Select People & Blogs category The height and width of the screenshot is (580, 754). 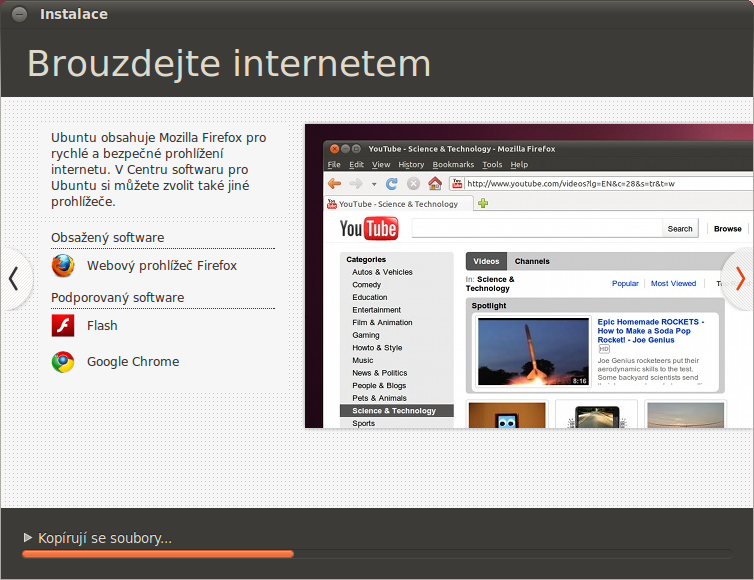(379, 386)
